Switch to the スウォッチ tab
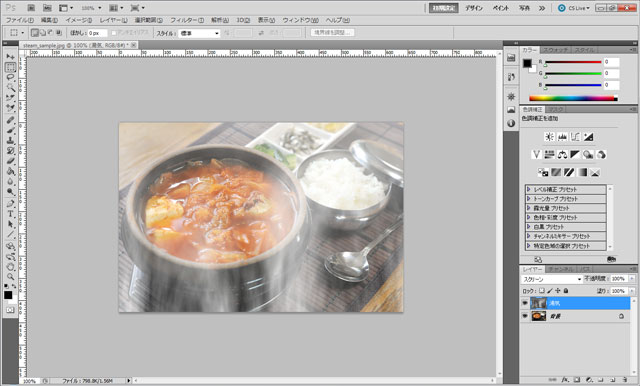The width and height of the screenshot is (640, 386). click(556, 50)
